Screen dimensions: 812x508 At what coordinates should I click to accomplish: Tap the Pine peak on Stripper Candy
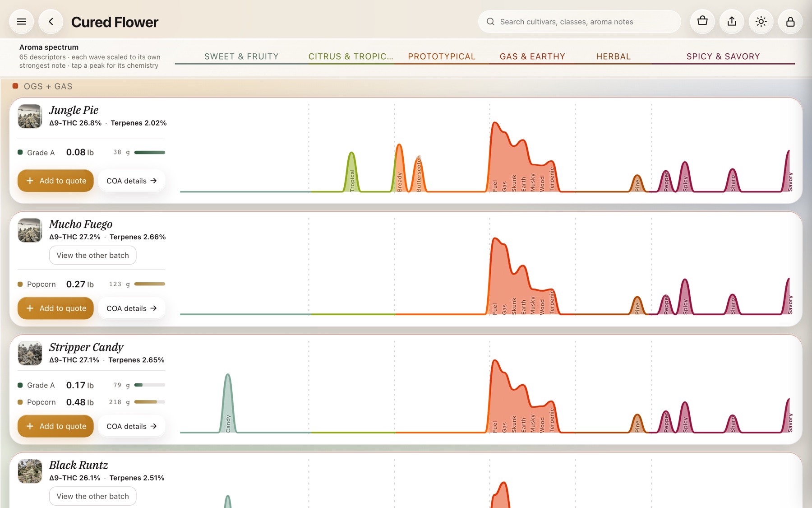(x=637, y=424)
